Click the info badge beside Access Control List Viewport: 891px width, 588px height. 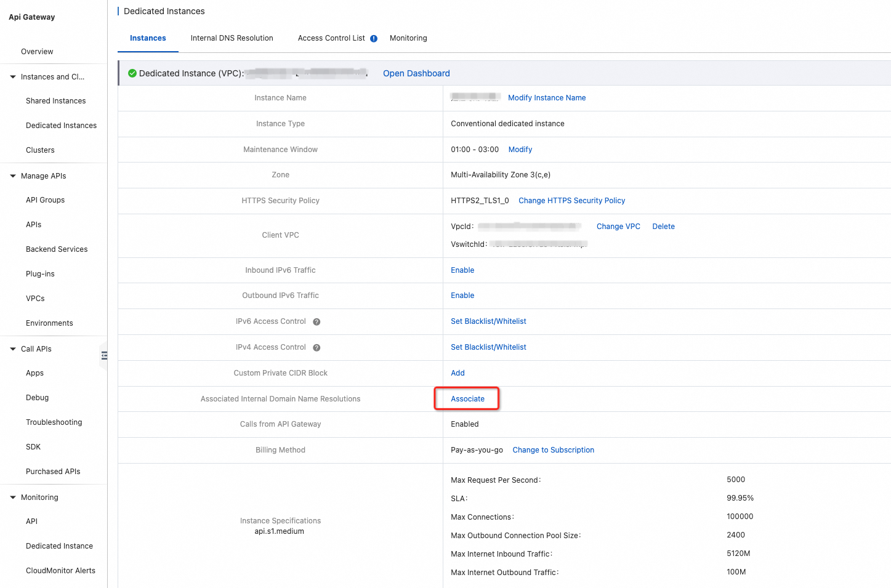[x=374, y=39]
